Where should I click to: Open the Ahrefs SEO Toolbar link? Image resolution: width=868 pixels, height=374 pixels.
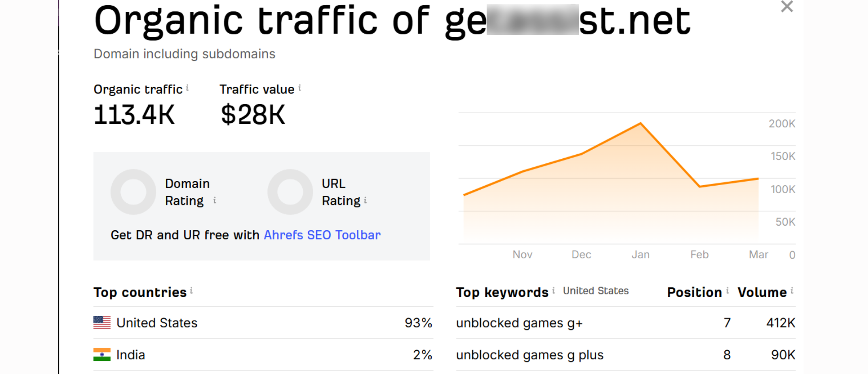(322, 235)
